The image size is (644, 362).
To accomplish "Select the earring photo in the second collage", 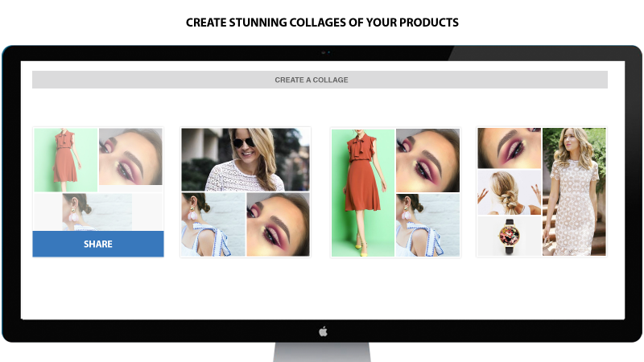I will tap(213, 224).
